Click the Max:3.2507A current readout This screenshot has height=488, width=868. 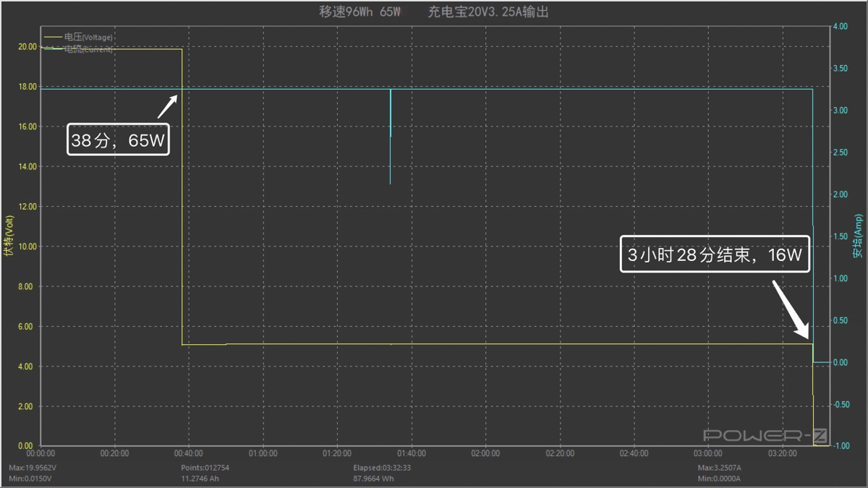pyautogui.click(x=720, y=468)
